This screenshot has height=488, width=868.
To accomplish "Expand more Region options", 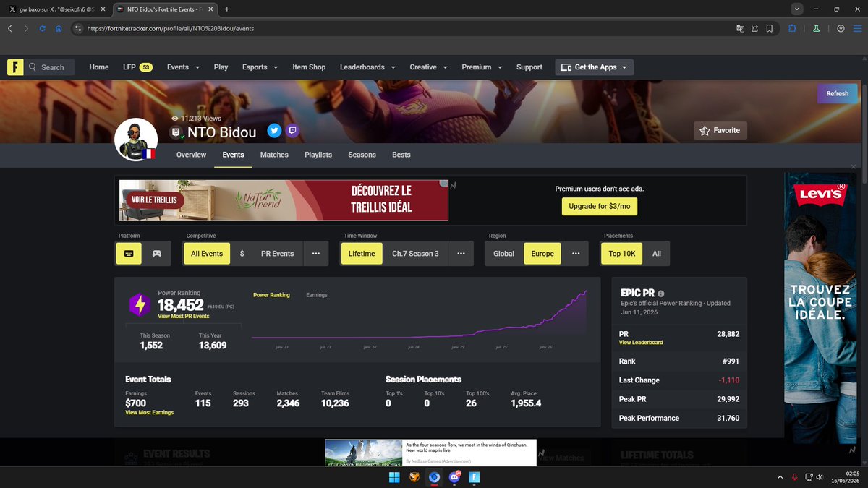I will tap(576, 254).
